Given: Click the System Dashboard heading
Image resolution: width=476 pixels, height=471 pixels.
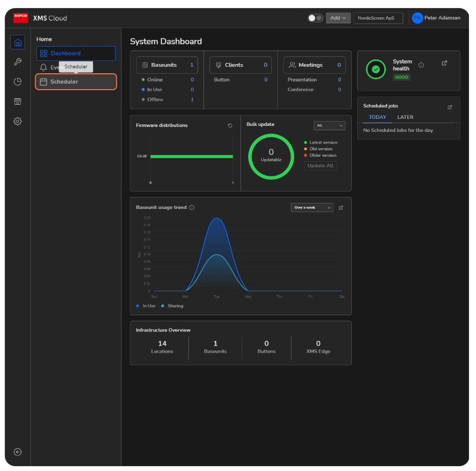Looking at the screenshot, I should coord(166,42).
